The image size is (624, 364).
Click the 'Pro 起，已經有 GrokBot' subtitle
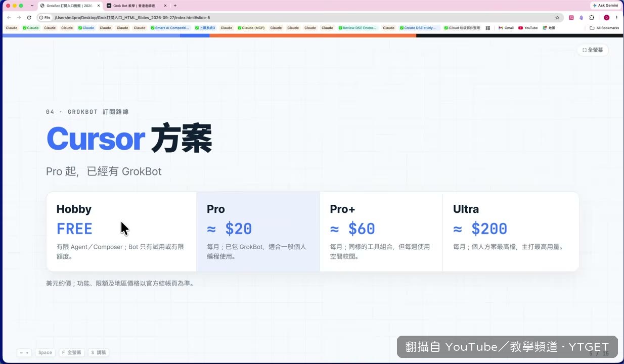104,171
